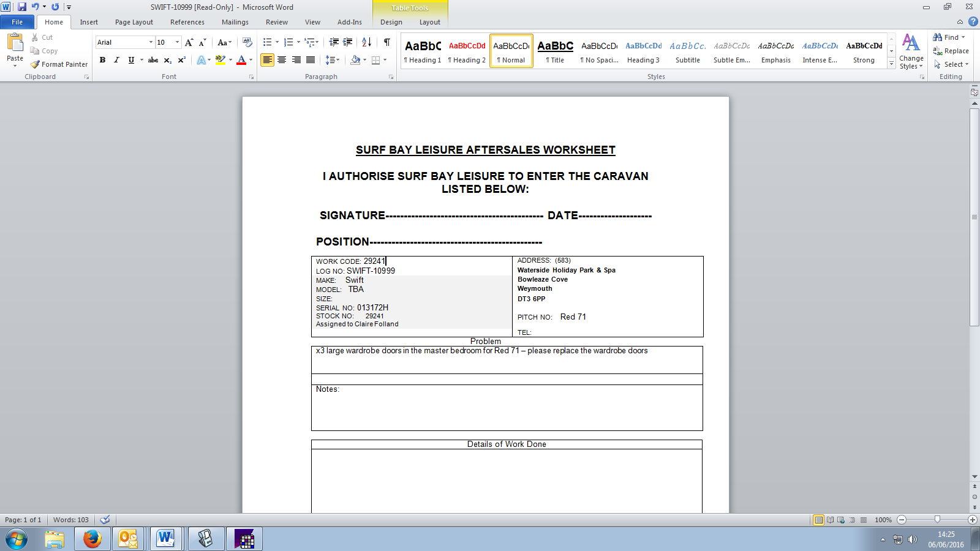Click the Sort icon in Paragraph group
The height and width of the screenshot is (551, 980).
click(x=366, y=42)
